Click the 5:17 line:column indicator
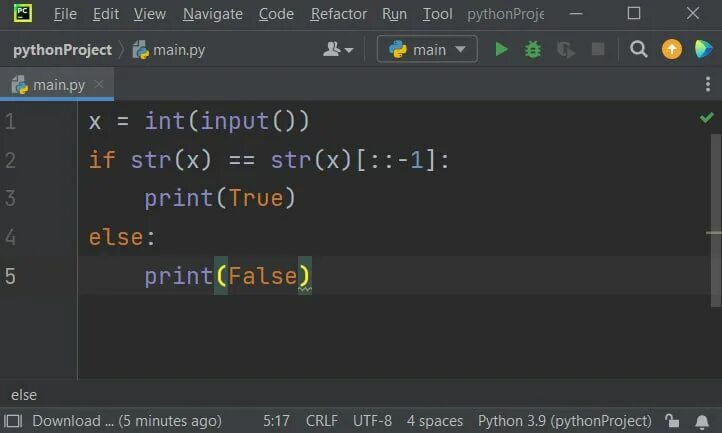The image size is (722, 433). click(276, 421)
